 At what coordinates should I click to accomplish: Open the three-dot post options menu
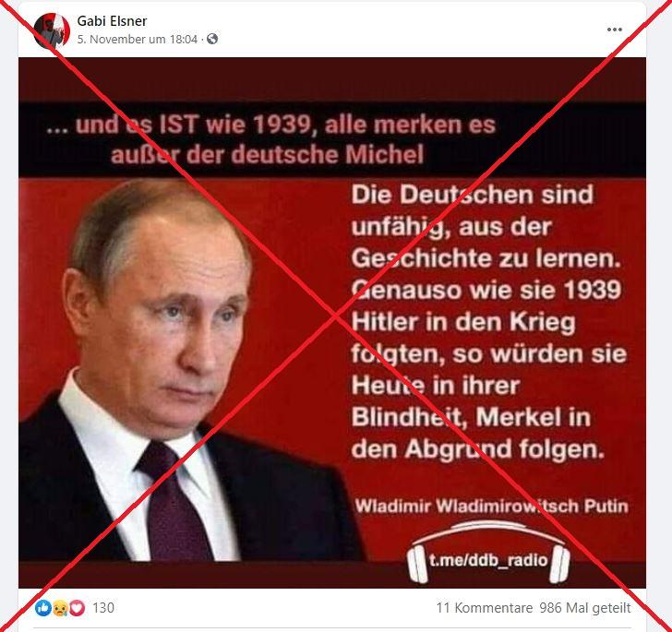[x=614, y=30]
